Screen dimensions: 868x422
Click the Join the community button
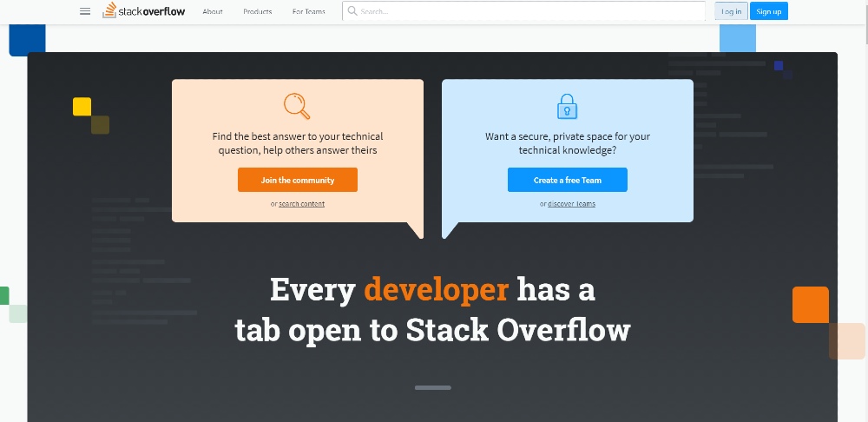pos(298,180)
